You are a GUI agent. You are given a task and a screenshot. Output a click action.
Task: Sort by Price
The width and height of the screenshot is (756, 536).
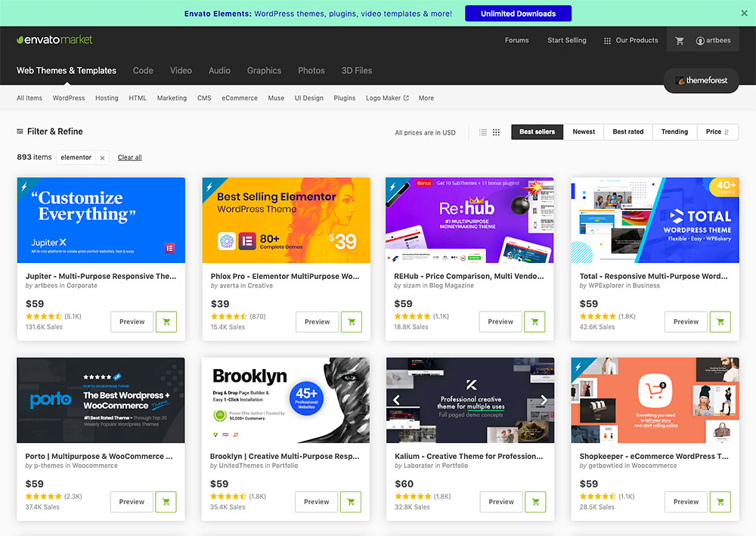(717, 132)
